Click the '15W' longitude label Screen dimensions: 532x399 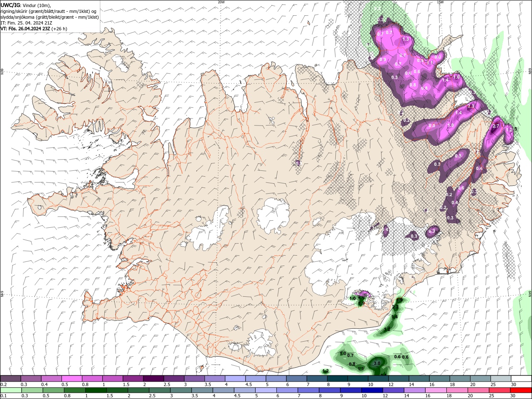tap(440, 2)
